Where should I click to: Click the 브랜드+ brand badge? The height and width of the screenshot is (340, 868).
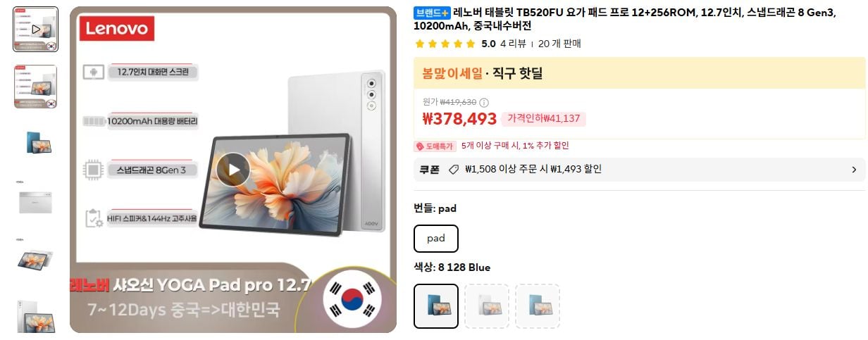pyautogui.click(x=433, y=13)
